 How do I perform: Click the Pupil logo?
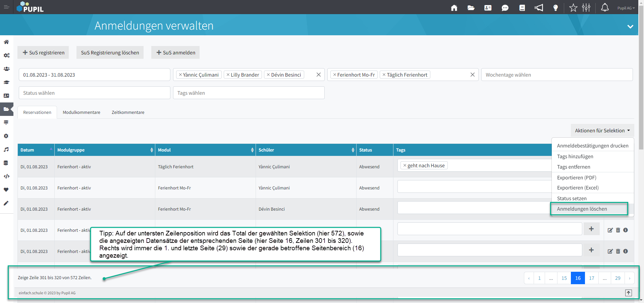tap(30, 7)
